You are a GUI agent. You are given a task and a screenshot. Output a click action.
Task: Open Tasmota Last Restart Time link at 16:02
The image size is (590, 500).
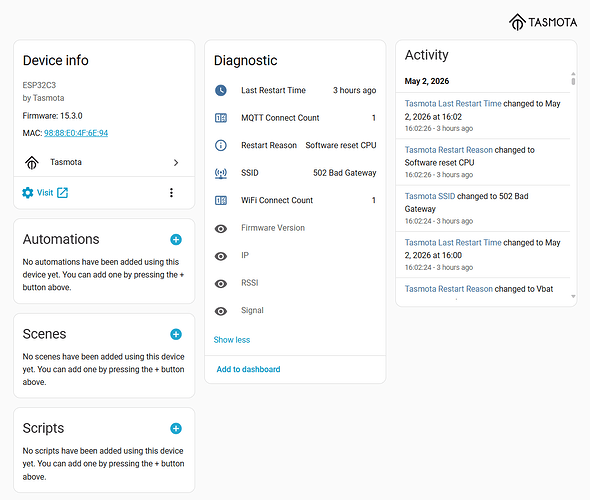(453, 103)
